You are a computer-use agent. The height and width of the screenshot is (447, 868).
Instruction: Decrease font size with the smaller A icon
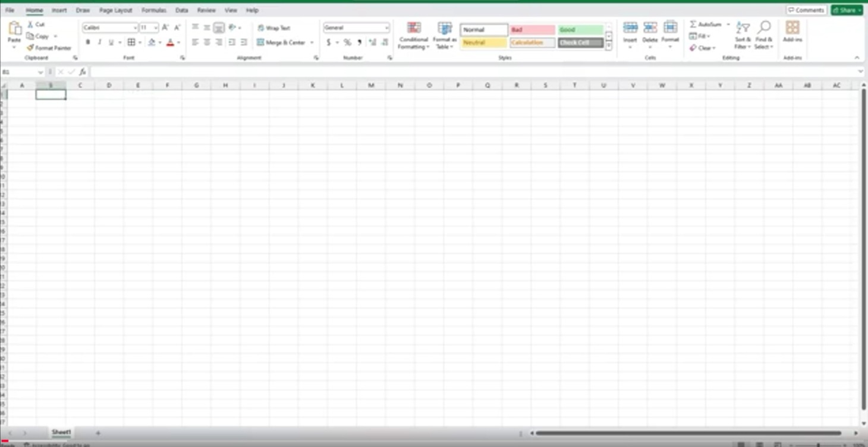(x=177, y=28)
